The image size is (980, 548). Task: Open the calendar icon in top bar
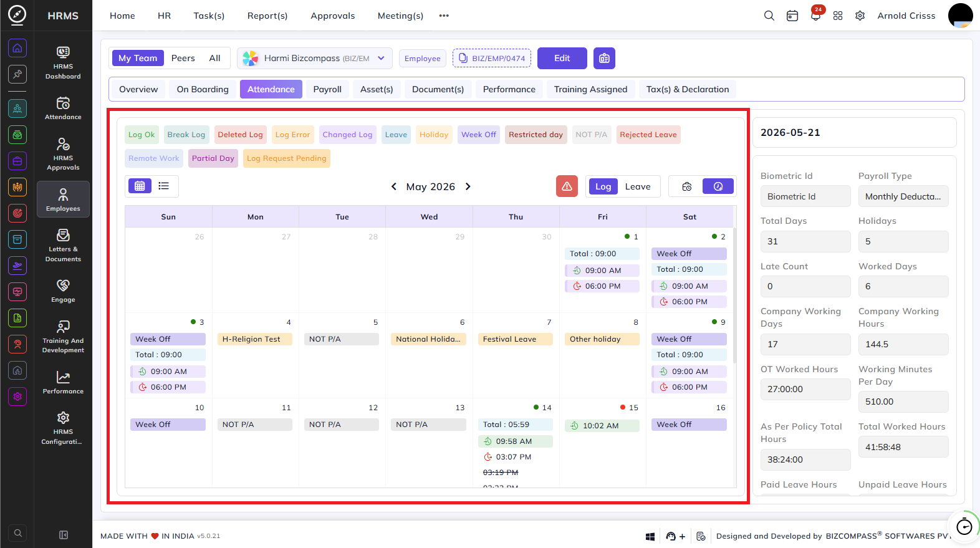(x=792, y=16)
